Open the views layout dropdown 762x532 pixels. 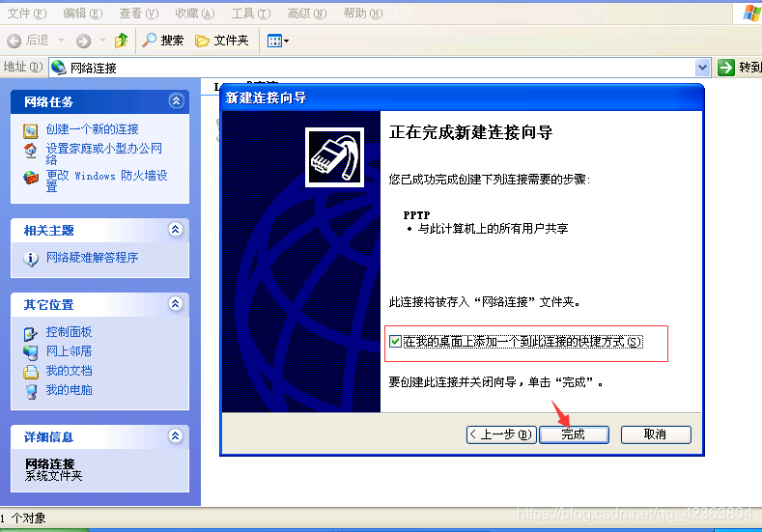point(278,41)
